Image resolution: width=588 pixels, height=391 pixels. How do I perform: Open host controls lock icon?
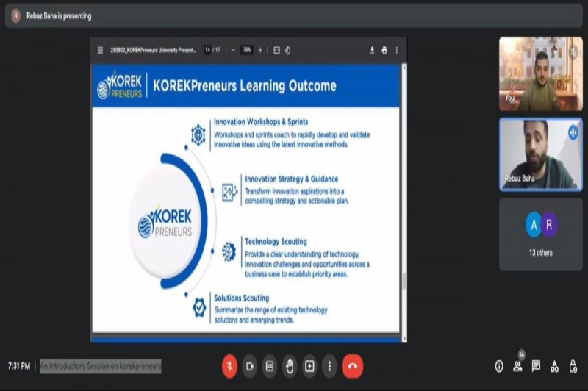click(573, 366)
